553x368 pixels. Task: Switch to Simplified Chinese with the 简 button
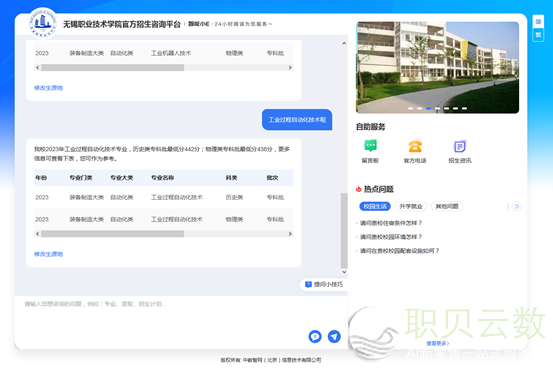tap(538, 22)
